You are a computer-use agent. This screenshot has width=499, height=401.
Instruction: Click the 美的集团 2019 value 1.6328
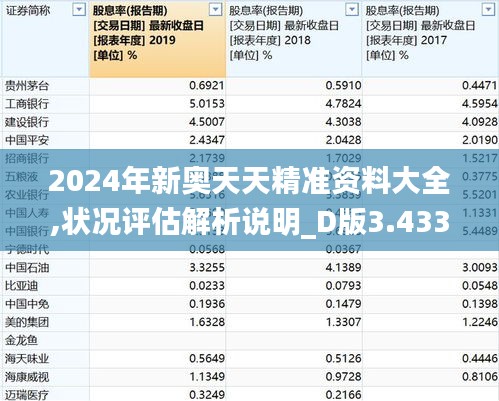pyautogui.click(x=207, y=322)
